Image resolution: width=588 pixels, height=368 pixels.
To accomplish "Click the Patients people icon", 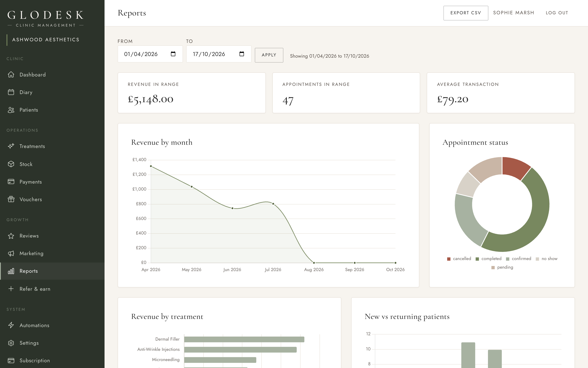I will point(11,110).
